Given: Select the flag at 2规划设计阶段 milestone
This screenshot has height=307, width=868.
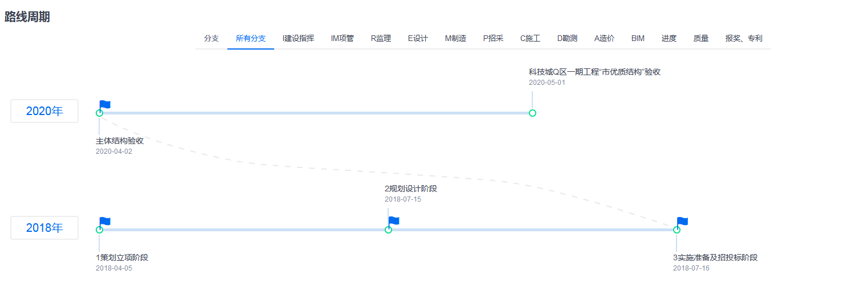Looking at the screenshot, I should point(394,222).
